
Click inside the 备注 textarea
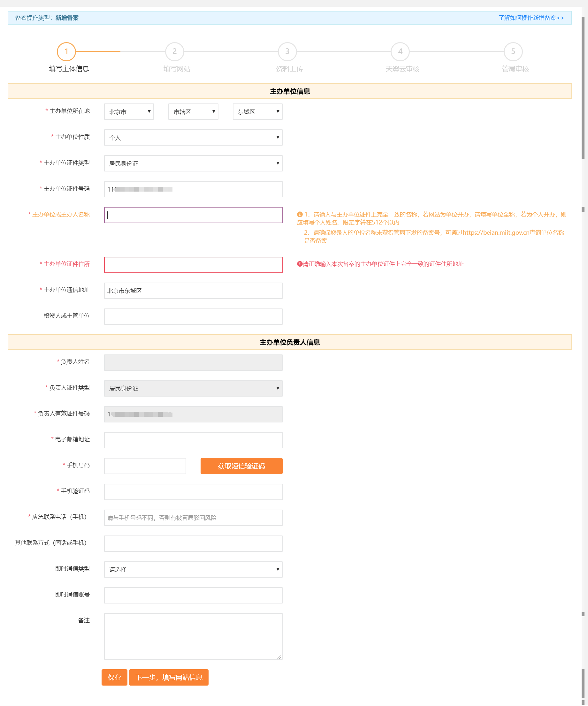click(x=193, y=636)
